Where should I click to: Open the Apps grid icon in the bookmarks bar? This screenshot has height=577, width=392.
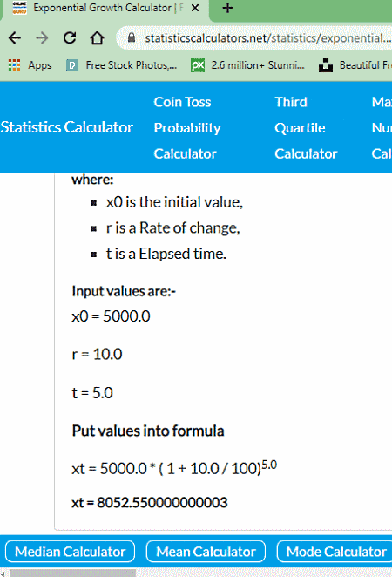[x=14, y=65]
